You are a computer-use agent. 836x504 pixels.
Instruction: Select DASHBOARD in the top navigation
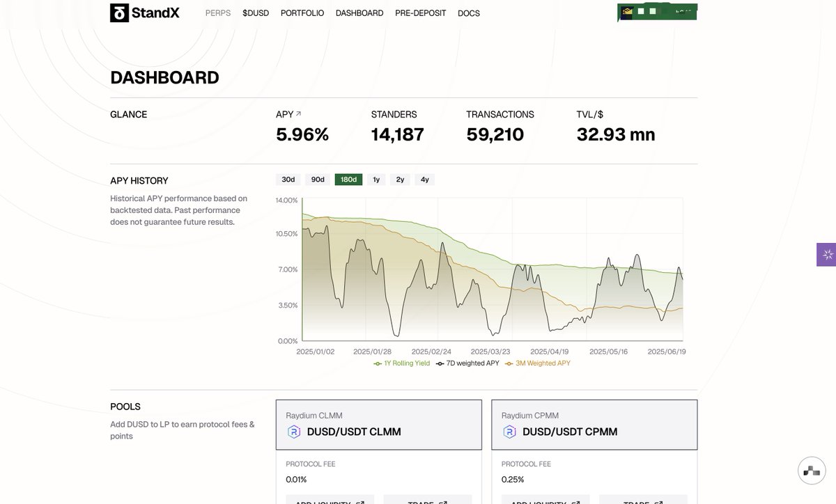pyautogui.click(x=359, y=13)
